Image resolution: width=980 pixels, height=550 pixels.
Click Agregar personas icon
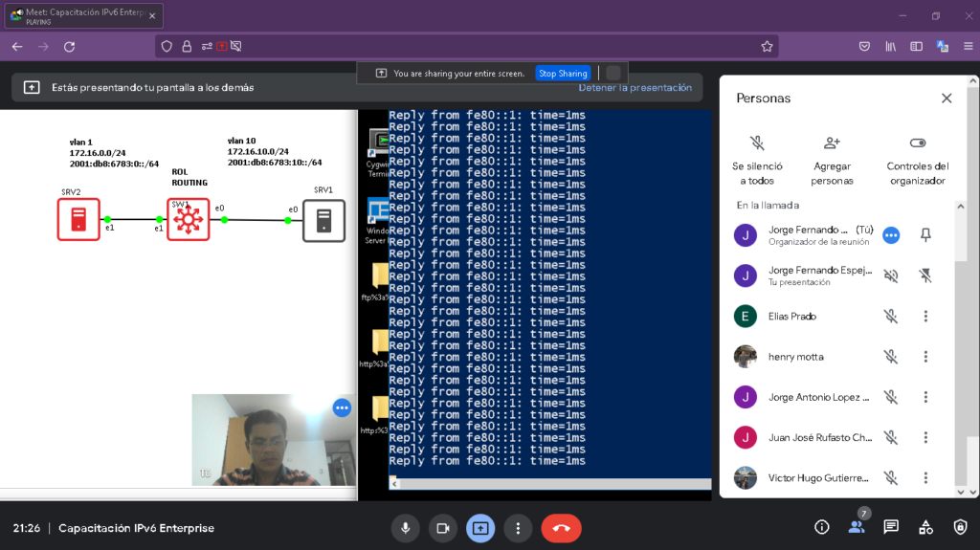[x=832, y=143]
